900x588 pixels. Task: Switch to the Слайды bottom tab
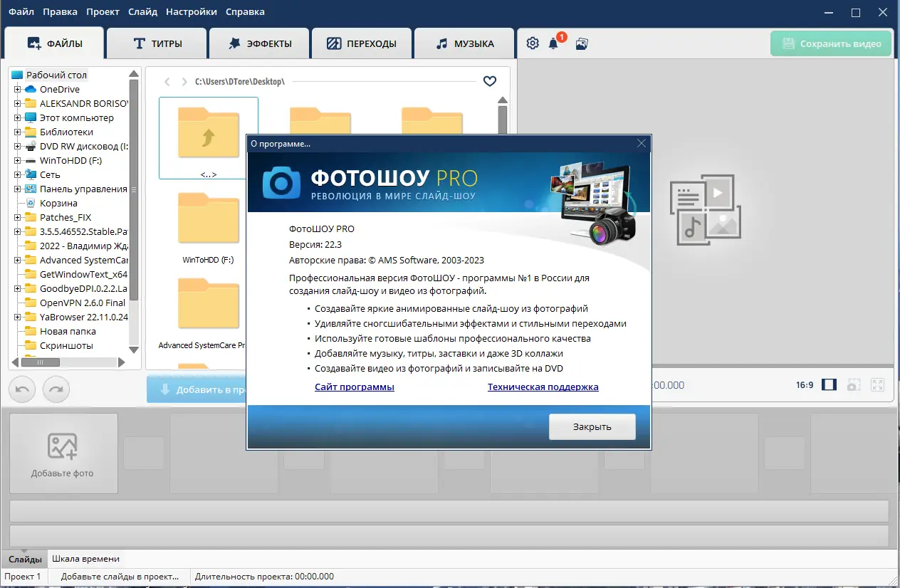[24, 559]
